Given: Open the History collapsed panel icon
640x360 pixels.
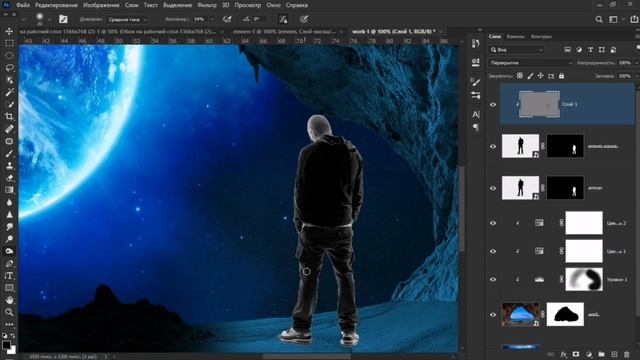Looking at the screenshot, I should tap(476, 43).
